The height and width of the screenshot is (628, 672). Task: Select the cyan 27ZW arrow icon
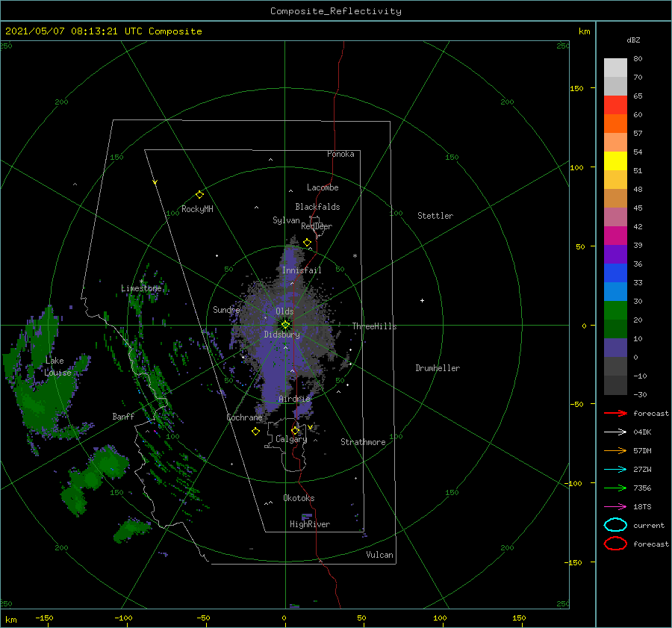(x=615, y=470)
